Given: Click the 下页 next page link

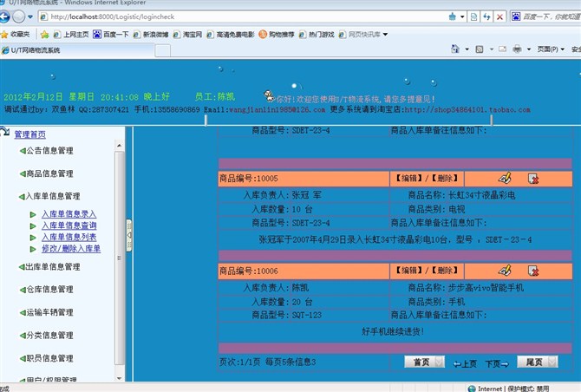Looking at the screenshot, I should [497, 364].
